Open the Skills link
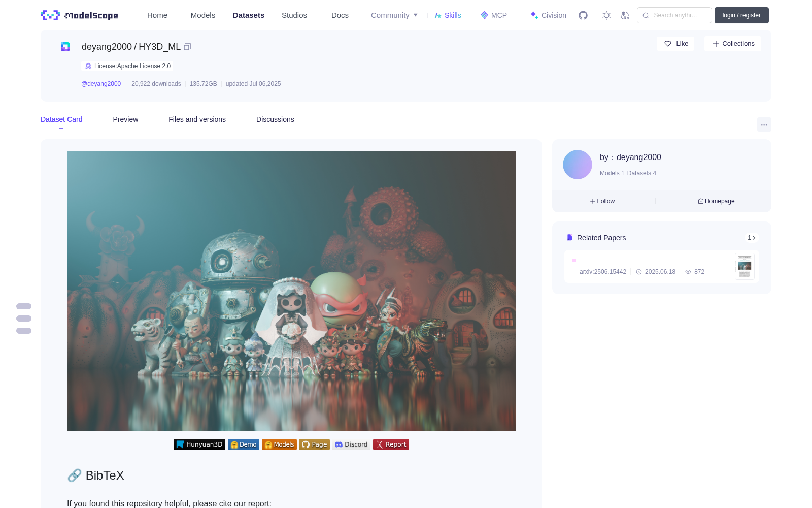This screenshot has height=508, width=812. 448,15
